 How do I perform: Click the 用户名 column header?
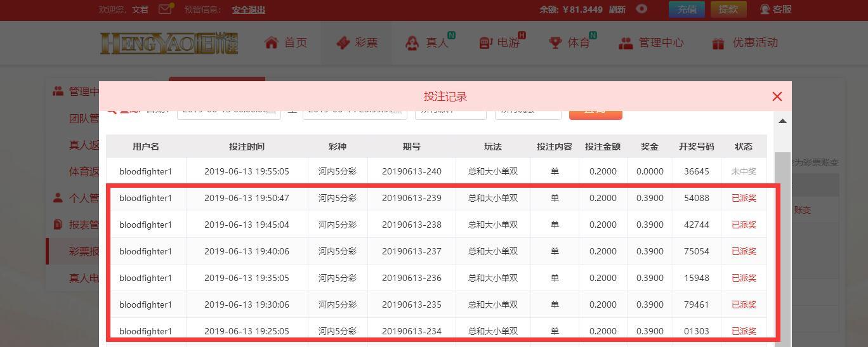pyautogui.click(x=146, y=147)
